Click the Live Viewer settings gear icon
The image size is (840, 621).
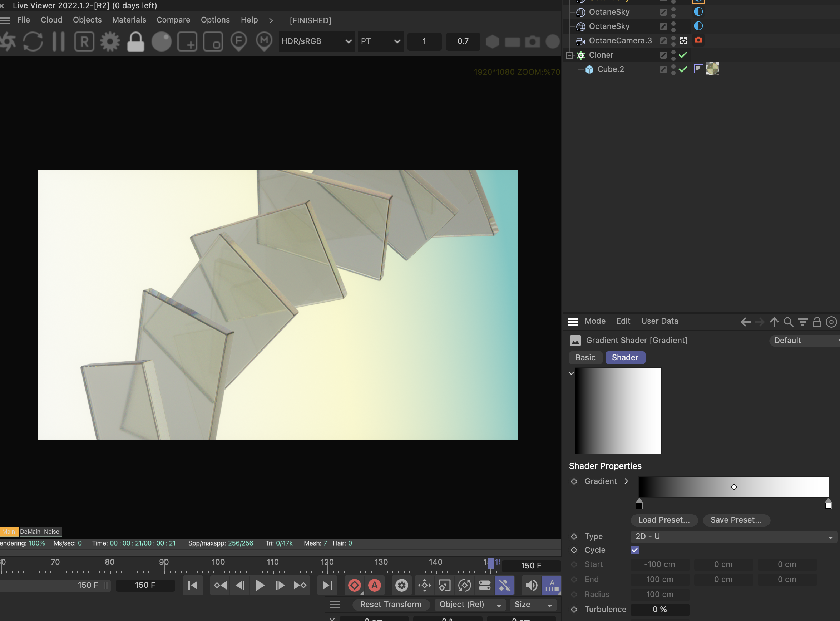pos(110,41)
